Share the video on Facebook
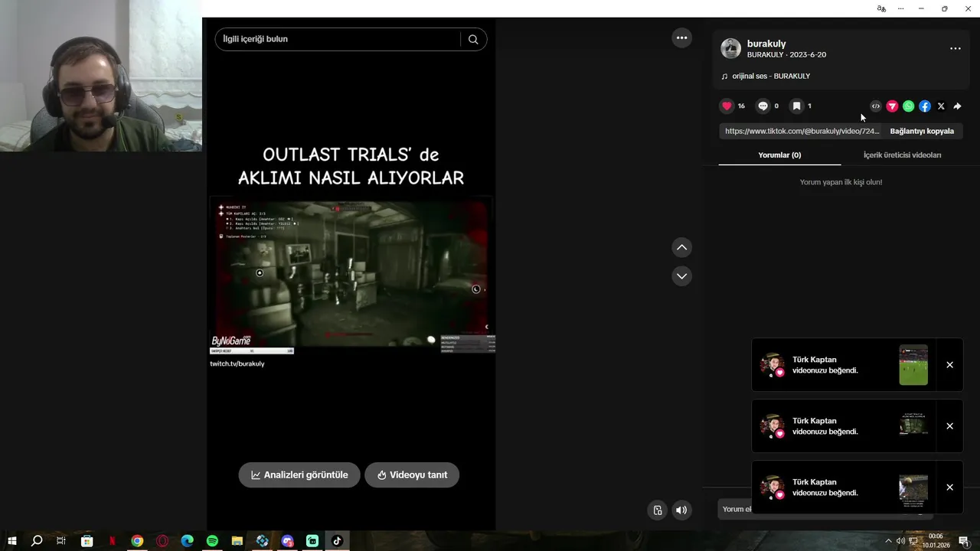 925,106
